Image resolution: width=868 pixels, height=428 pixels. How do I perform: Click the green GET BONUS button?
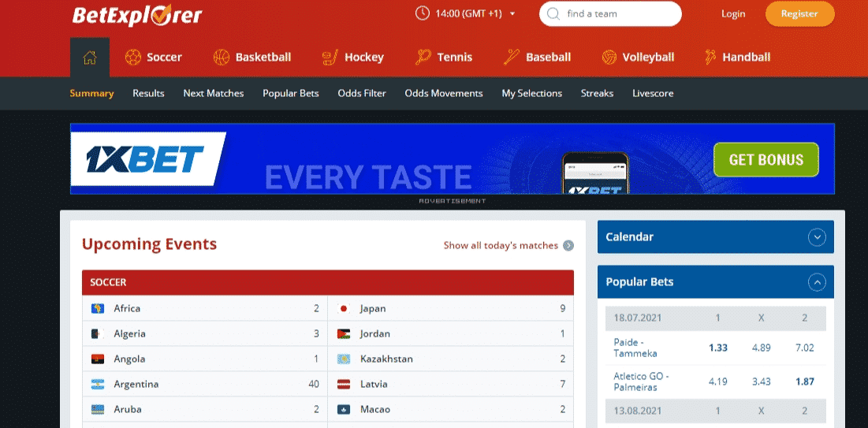tap(766, 159)
